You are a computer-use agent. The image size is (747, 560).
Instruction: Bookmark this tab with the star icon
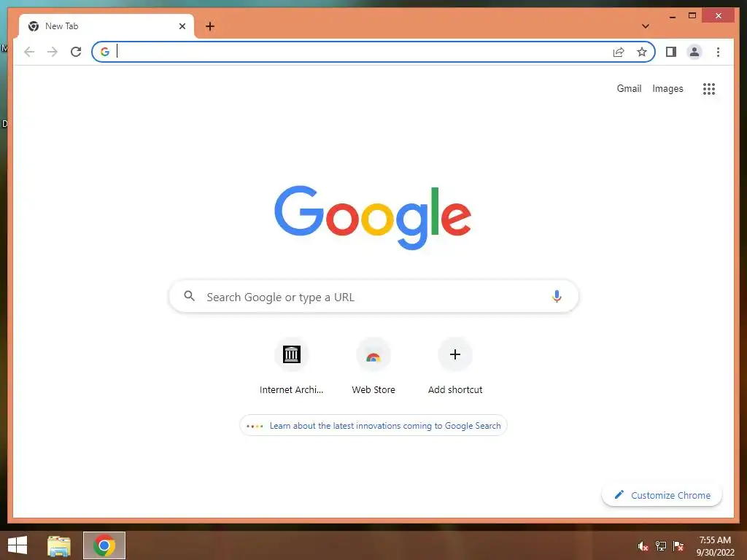(x=642, y=52)
